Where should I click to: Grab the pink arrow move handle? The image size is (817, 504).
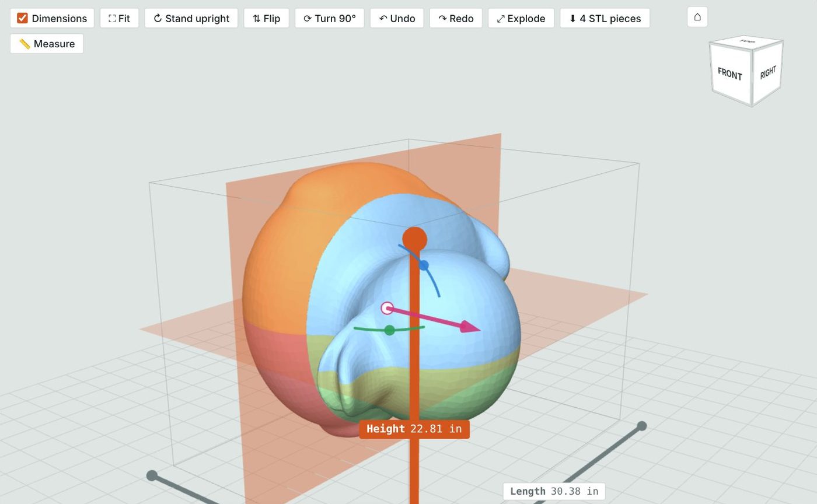coord(470,327)
